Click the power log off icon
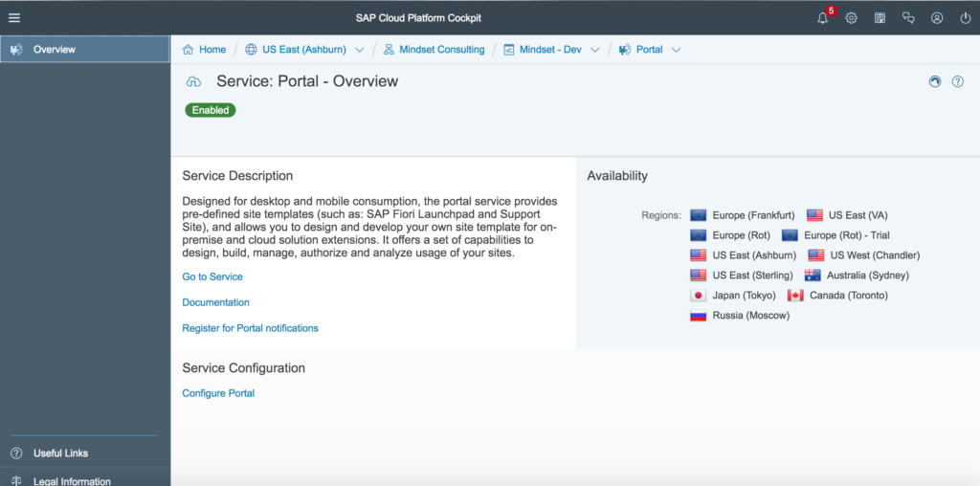This screenshot has width=980, height=486. tap(966, 18)
